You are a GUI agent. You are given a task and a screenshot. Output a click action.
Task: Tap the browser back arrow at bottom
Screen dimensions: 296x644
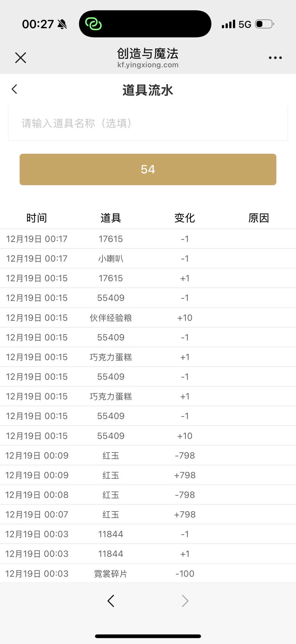tap(111, 601)
